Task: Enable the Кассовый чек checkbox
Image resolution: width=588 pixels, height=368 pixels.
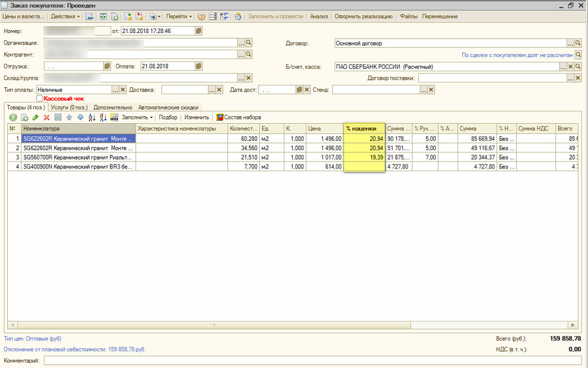Action: click(39, 99)
